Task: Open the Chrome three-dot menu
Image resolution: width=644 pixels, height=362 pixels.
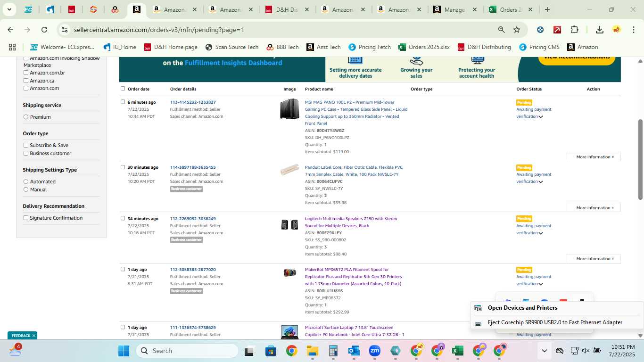Action: [633, 30]
